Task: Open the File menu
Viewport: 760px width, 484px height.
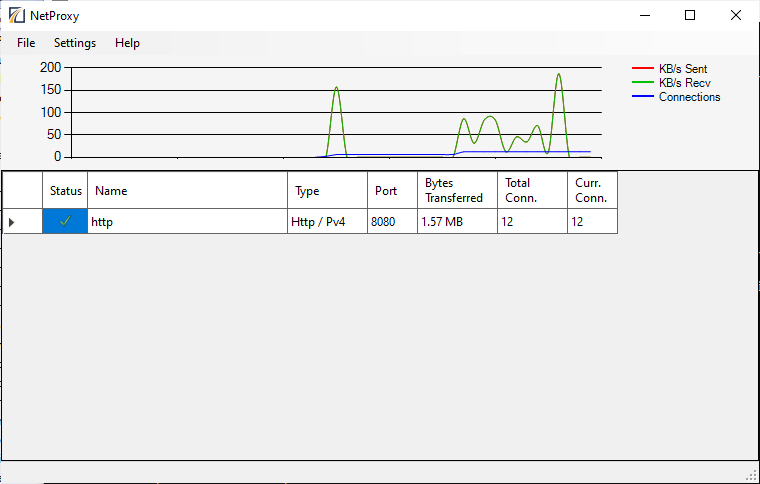Action: [26, 43]
